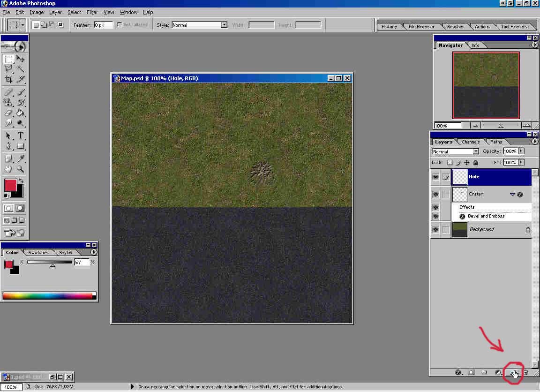This screenshot has height=392, width=540.
Task: Select the Zoom magnifier tool
Action: tap(21, 169)
